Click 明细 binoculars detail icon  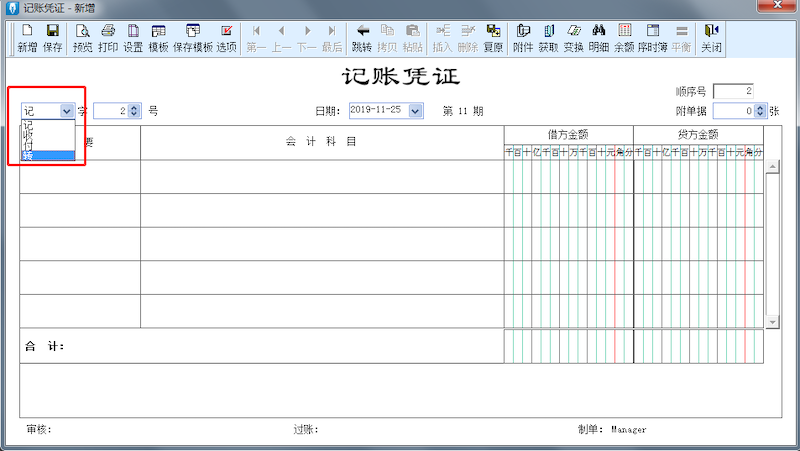tap(599, 38)
